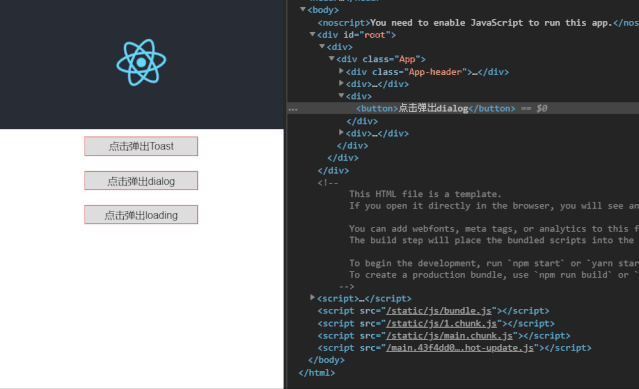Select the "You can add webfonts" comment line

click(x=494, y=229)
